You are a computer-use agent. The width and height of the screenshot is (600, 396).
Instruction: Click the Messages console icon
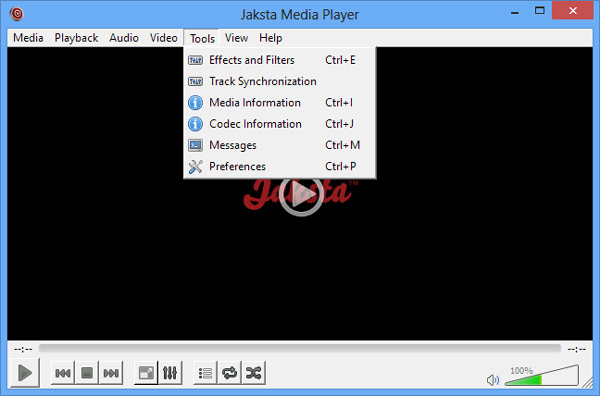click(196, 145)
